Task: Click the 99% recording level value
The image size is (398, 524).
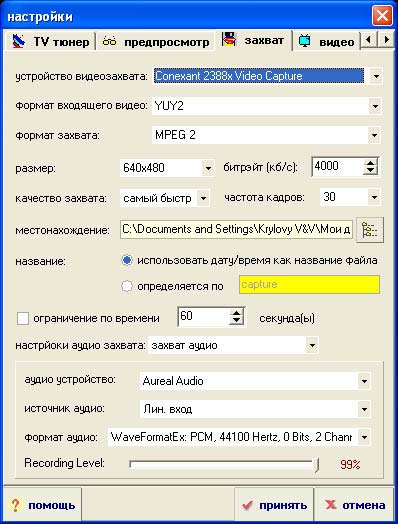Action: (x=350, y=465)
